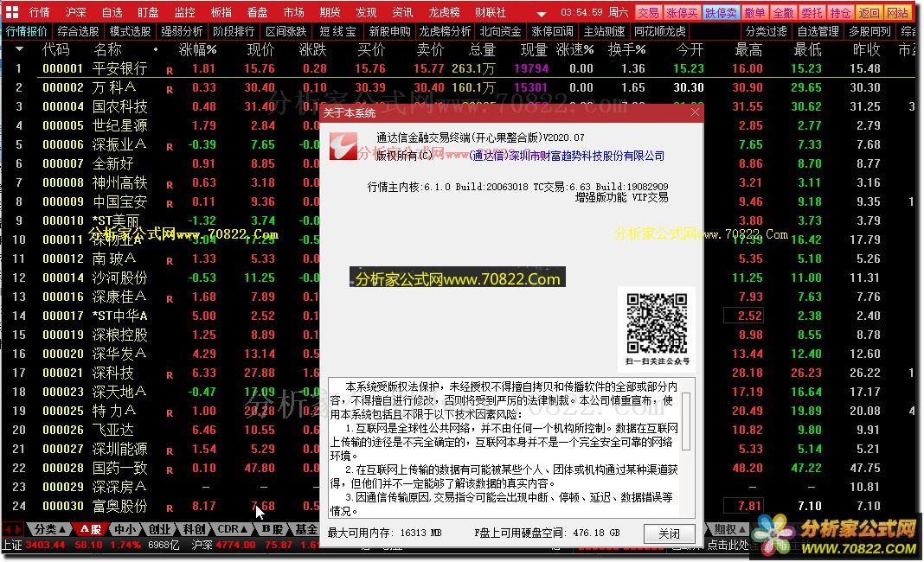
Task: Open the 盯盘 menu
Action: pos(149,12)
